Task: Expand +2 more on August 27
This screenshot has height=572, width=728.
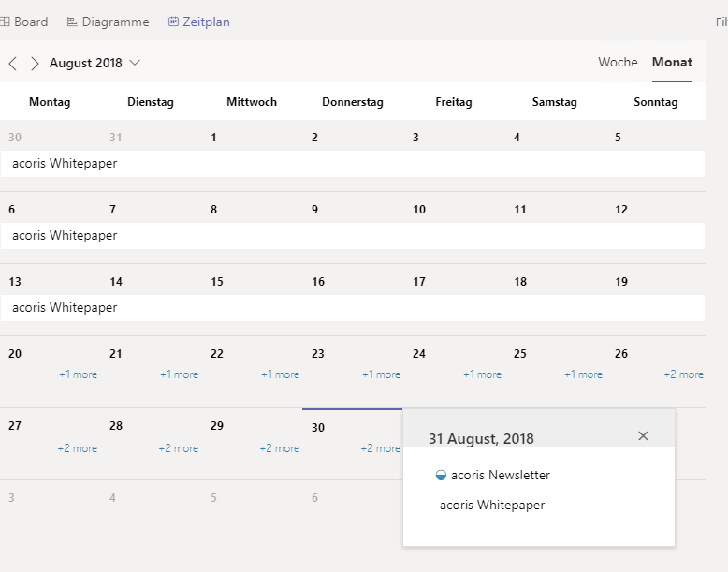Action: [77, 448]
